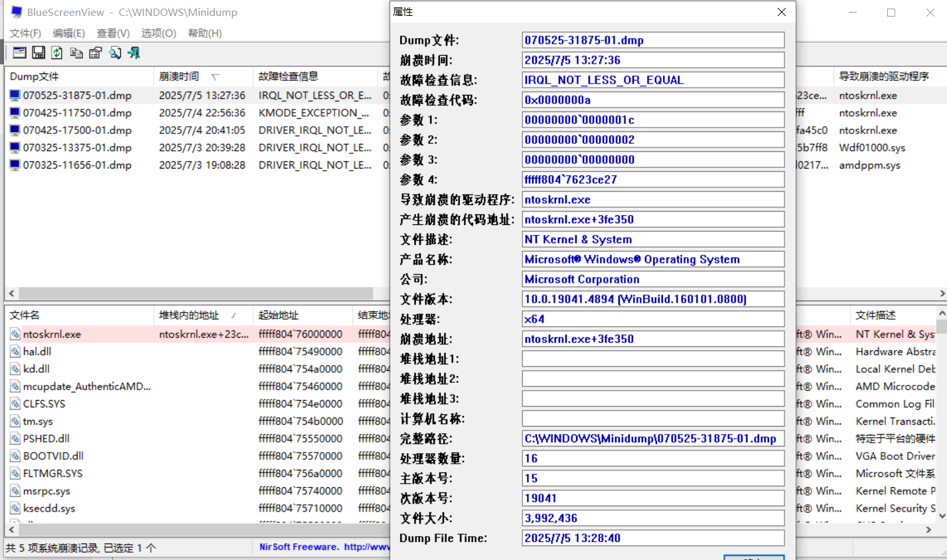This screenshot has width=947, height=560.
Task: Open the Properties toolbar icon
Action: point(96,53)
